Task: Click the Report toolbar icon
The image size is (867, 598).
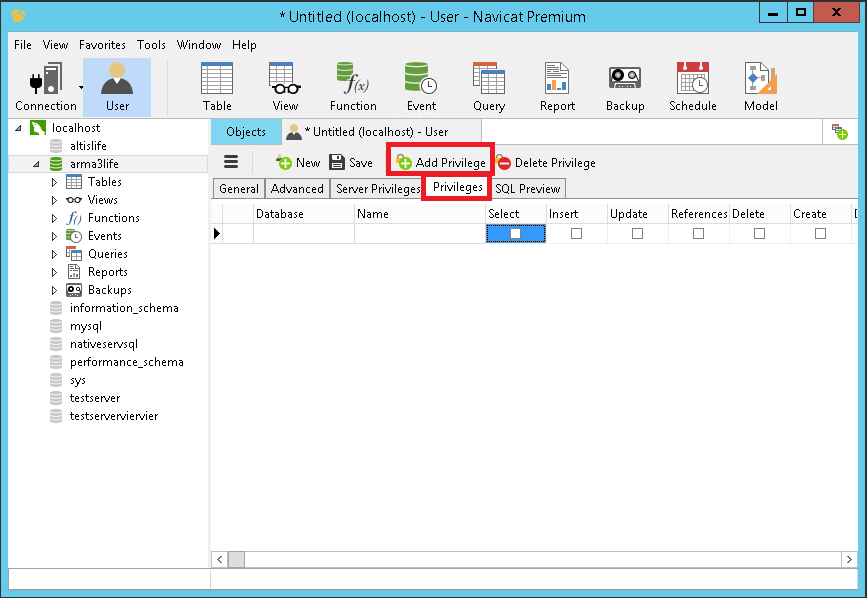Action: 557,87
